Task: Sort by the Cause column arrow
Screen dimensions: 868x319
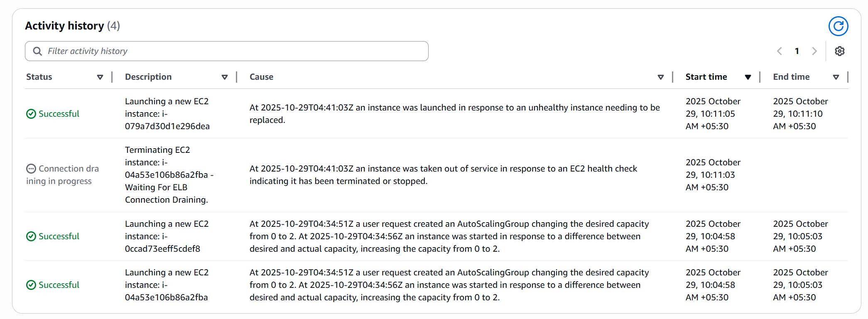Action: [661, 77]
